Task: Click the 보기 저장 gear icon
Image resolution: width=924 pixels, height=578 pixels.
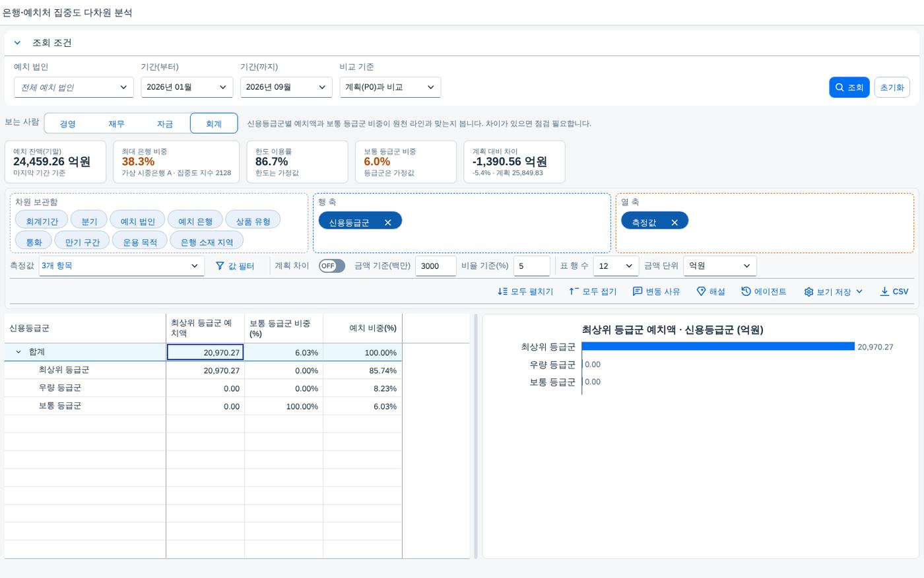Action: point(808,292)
